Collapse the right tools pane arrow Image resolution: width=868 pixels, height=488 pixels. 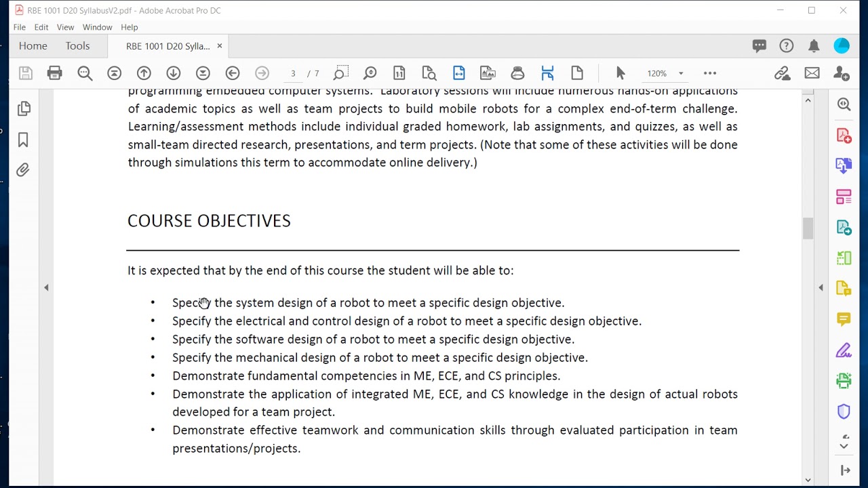tap(821, 288)
